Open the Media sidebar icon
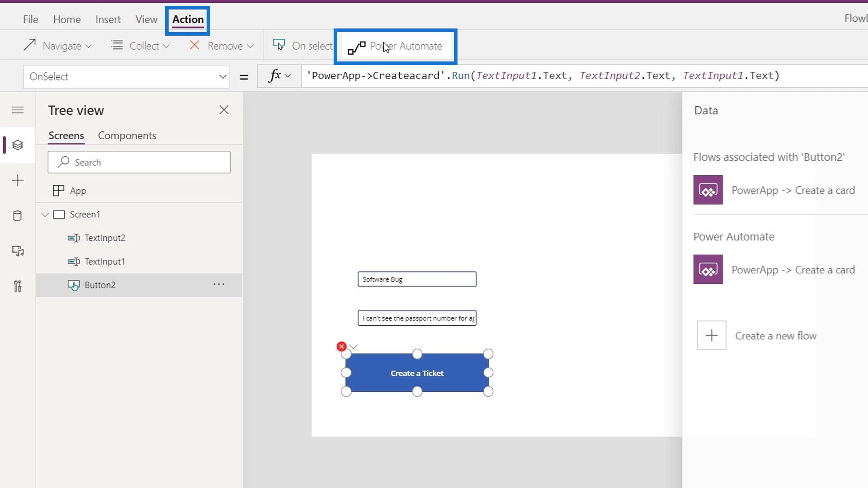The width and height of the screenshot is (868, 488). point(18,251)
